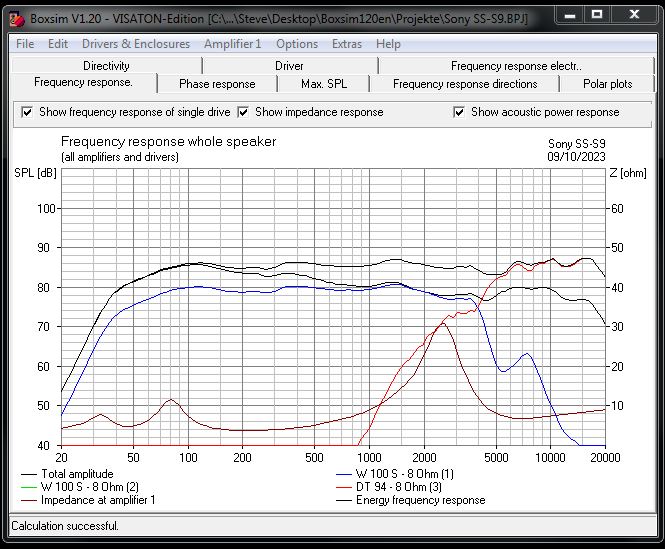The width and height of the screenshot is (665, 549).
Task: Click the Boxsim app icon in title bar
Action: (x=17, y=19)
